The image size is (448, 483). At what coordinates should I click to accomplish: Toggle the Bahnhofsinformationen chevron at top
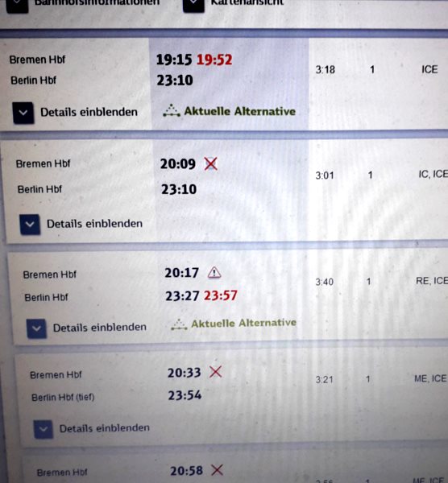[x=17, y=5]
